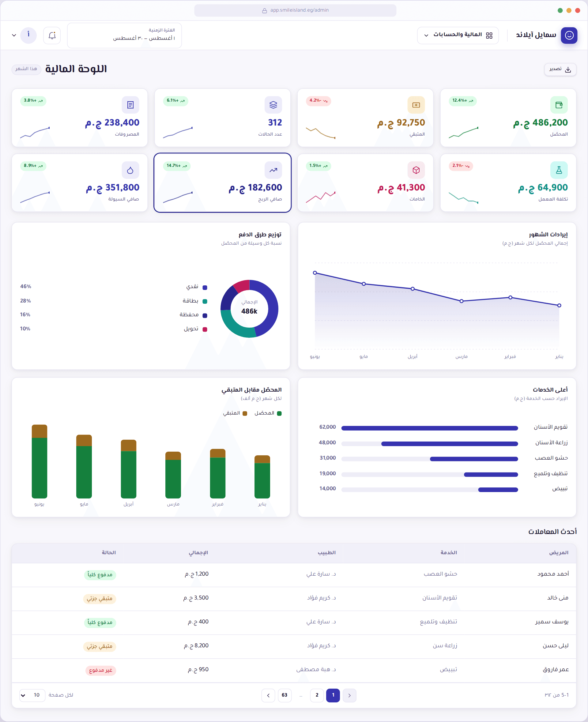Open the المالية والحسابات module dropdown
The image size is (588, 722).
coord(458,35)
